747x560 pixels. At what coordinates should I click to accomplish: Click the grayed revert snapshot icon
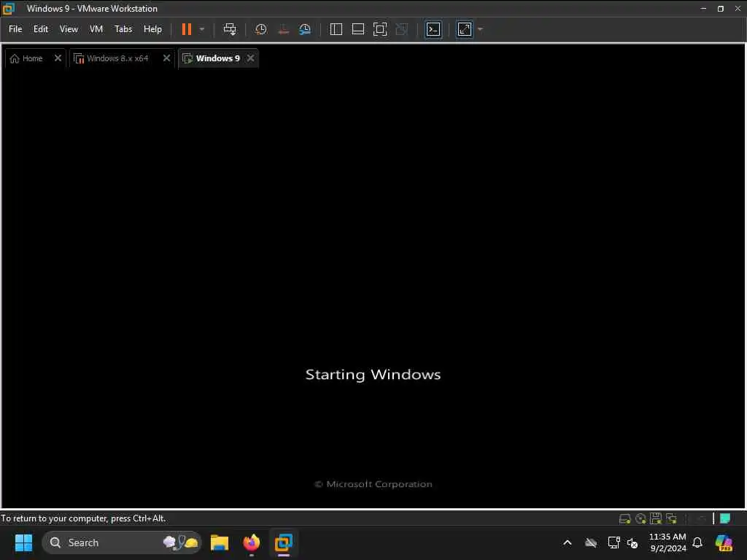pyautogui.click(x=284, y=29)
